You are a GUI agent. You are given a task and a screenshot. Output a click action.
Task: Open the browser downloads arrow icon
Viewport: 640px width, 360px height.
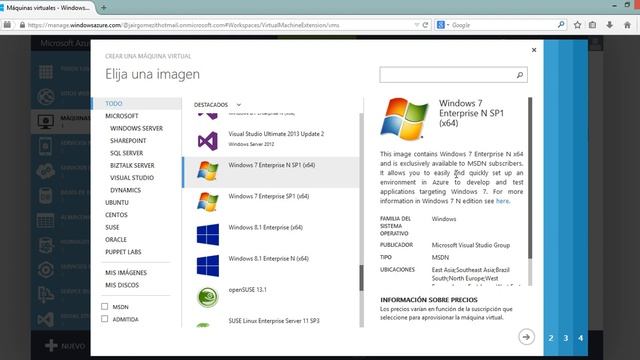tap(609, 25)
